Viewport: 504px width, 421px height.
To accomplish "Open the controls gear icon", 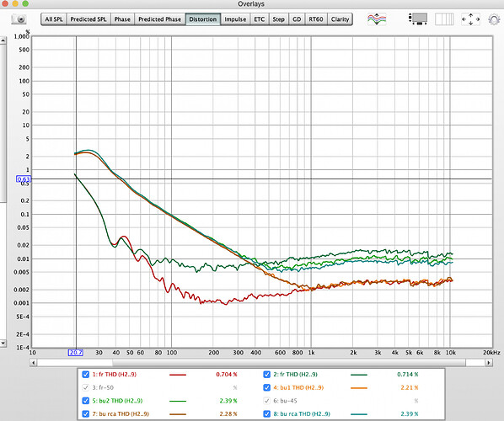I will tap(494, 19).
